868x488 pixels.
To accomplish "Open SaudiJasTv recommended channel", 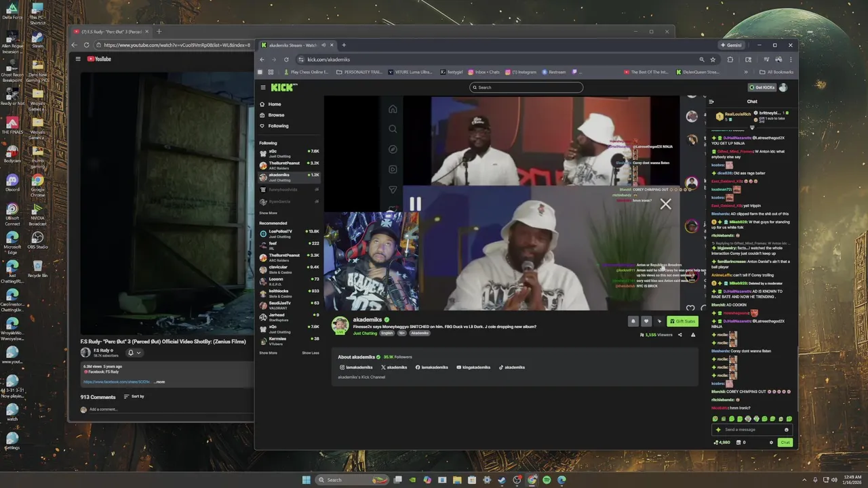I will pyautogui.click(x=289, y=305).
